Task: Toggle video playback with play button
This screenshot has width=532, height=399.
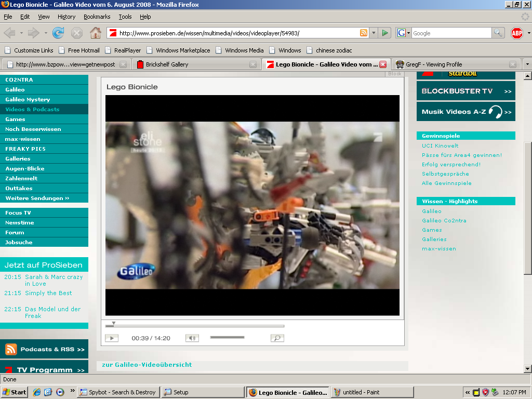Action: click(x=112, y=338)
